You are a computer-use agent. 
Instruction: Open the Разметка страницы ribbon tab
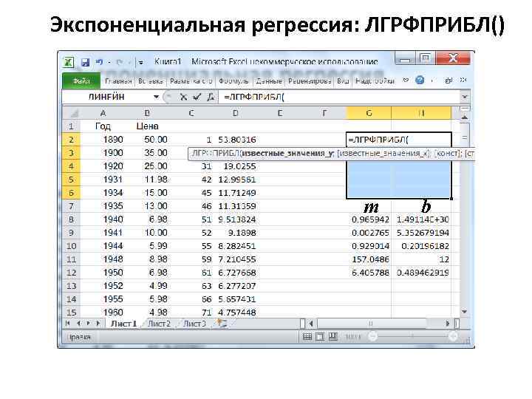pyautogui.click(x=191, y=81)
